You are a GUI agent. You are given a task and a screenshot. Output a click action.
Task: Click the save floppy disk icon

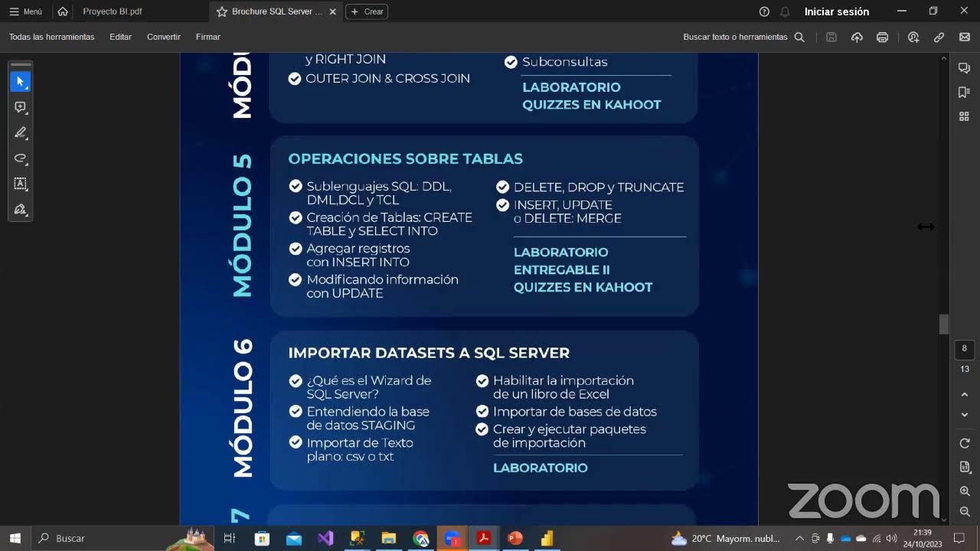click(831, 37)
